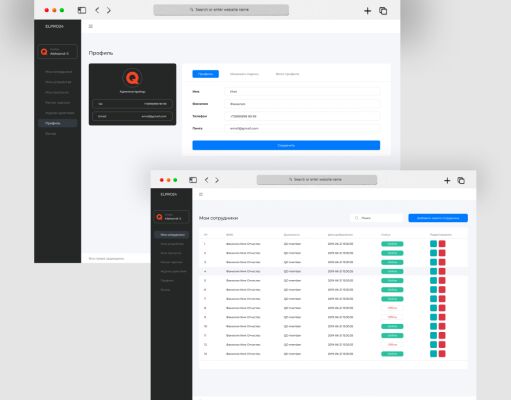Screen dimensions: 511x400
Task: Click teal edit button in employee row 2
Action: point(433,253)
